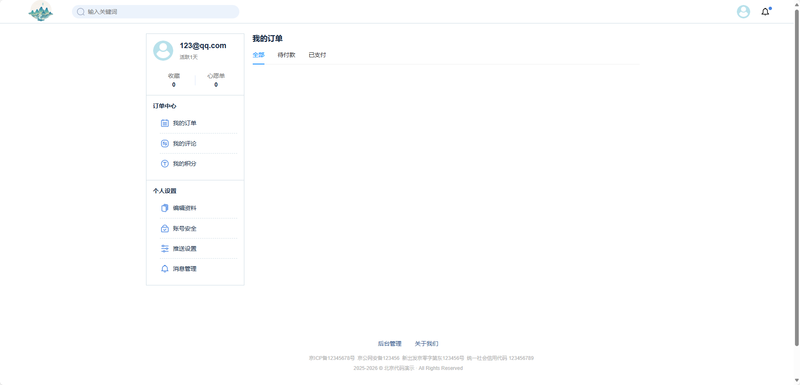800x385 pixels.
Task: Click the site logo in the header
Action: click(41, 11)
